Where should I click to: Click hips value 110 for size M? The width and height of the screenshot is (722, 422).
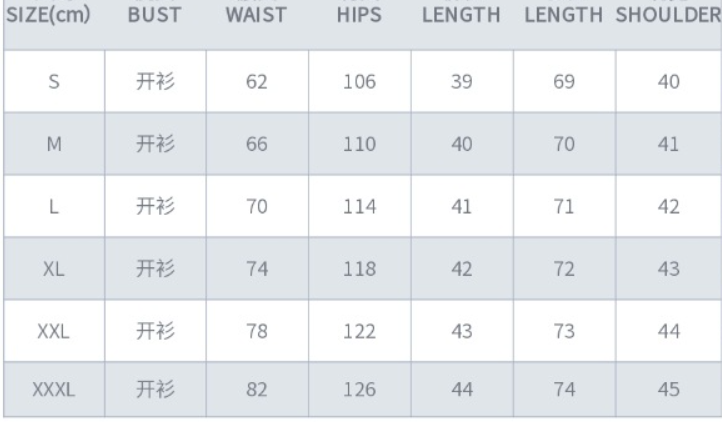(359, 144)
